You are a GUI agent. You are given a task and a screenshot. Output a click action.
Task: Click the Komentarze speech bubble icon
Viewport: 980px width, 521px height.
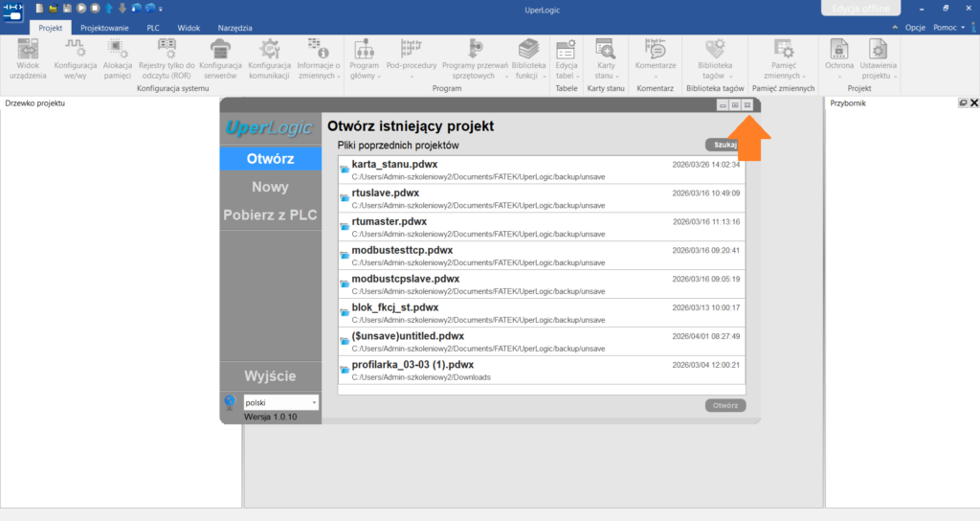[655, 50]
